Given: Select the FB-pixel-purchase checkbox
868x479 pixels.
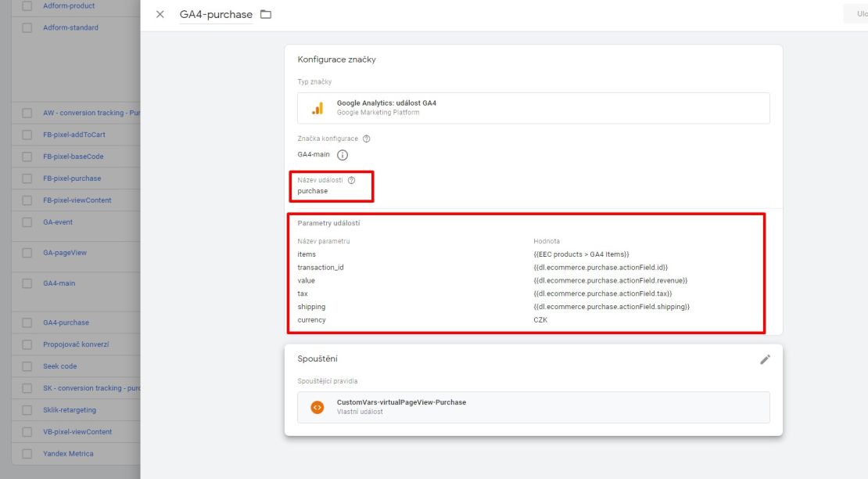Looking at the screenshot, I should pyautogui.click(x=27, y=178).
